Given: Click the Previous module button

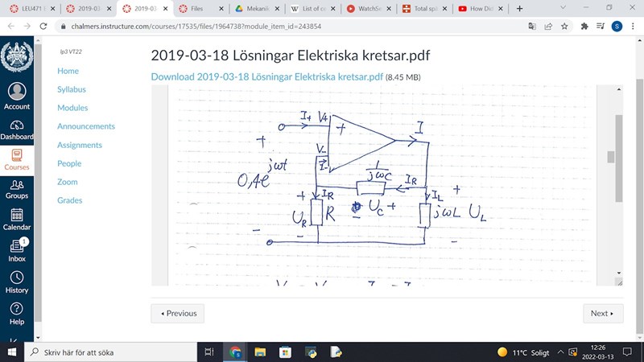Looking at the screenshot, I should (177, 313).
